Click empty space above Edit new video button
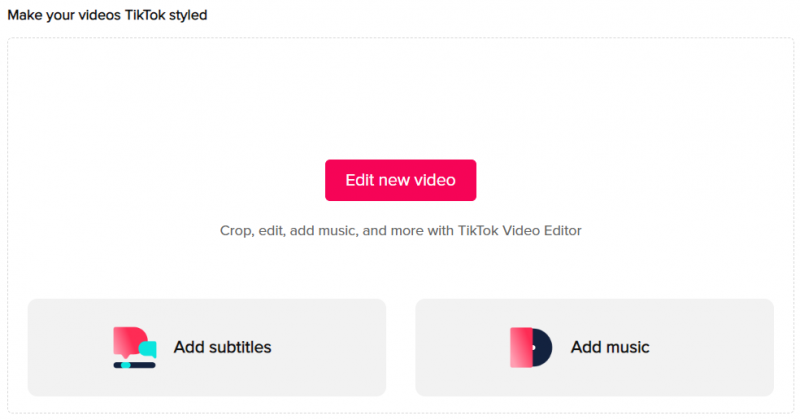This screenshot has width=800, height=420. click(x=400, y=100)
